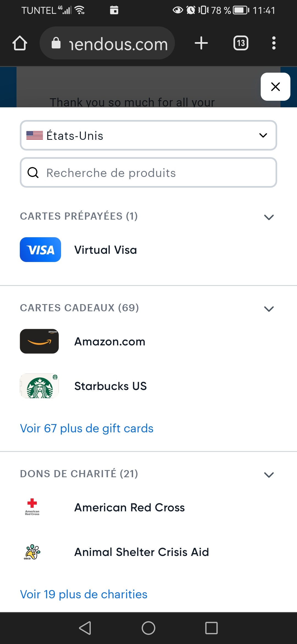Select the Virtual Visa option
Screen dimensions: 297x644
pos(106,250)
